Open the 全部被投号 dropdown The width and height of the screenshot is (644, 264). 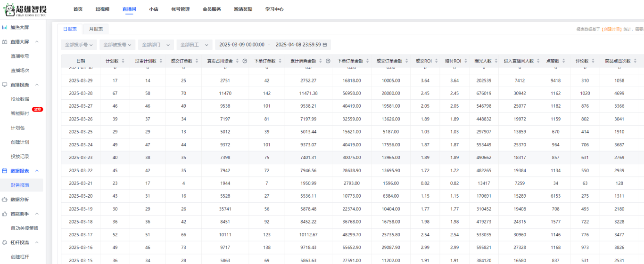pyautogui.click(x=117, y=45)
